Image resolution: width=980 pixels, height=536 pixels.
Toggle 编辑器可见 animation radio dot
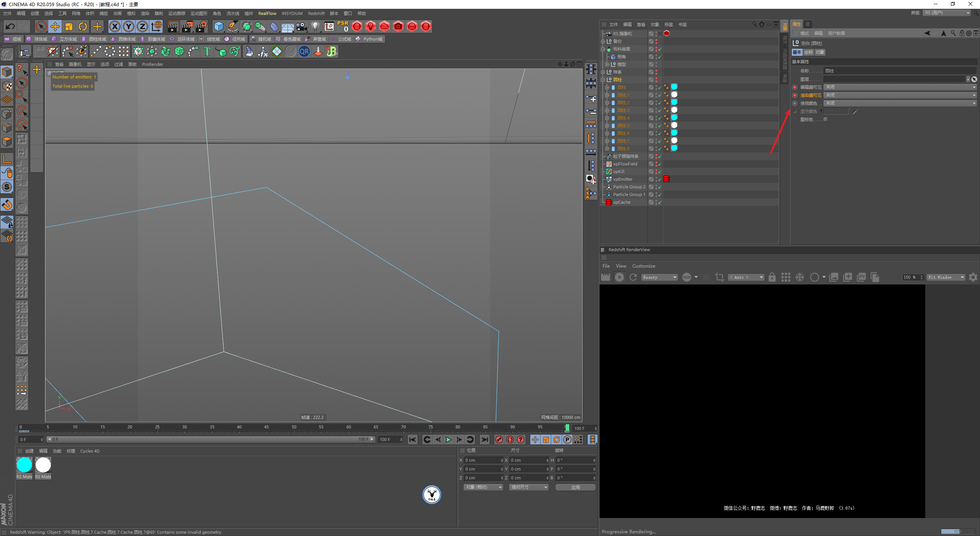point(795,87)
